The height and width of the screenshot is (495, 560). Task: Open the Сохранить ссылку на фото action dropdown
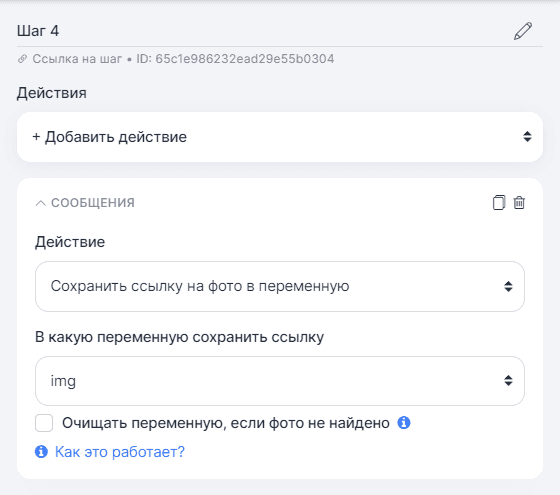(x=280, y=286)
